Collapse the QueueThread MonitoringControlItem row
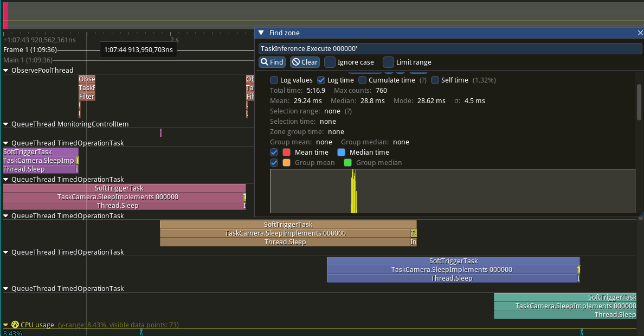Screen dimensions: 644x336 5,124
